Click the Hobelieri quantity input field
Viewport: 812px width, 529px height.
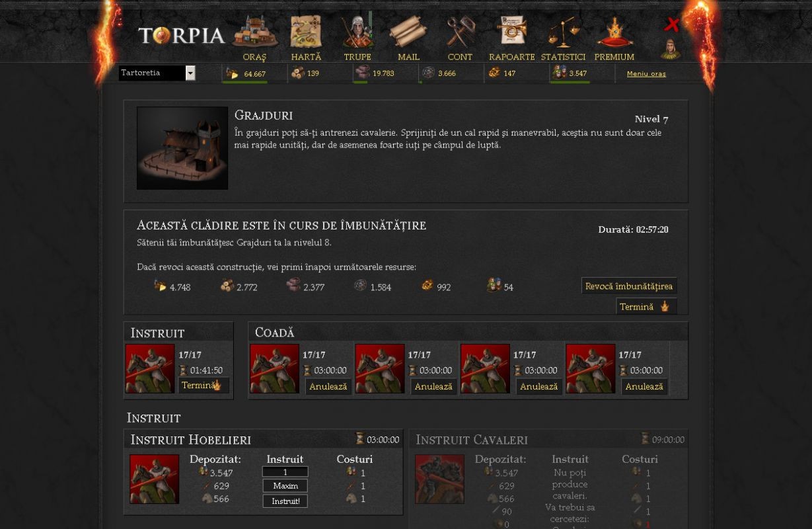(x=285, y=472)
